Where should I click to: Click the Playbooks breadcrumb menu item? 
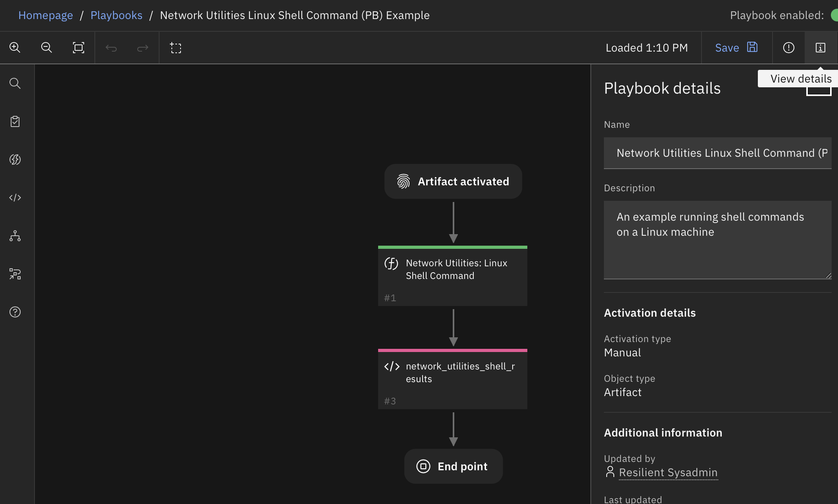(116, 15)
